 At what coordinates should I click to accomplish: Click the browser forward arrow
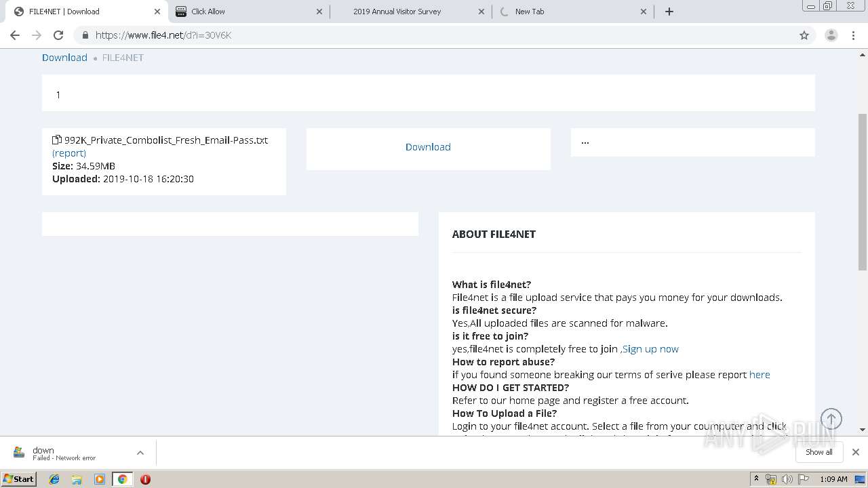point(37,35)
